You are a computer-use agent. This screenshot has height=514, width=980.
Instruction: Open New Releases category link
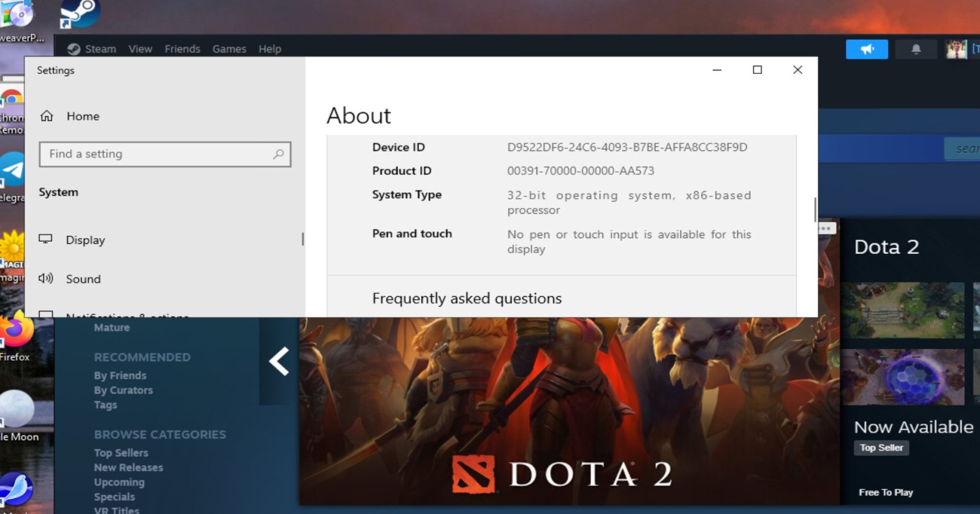click(128, 467)
